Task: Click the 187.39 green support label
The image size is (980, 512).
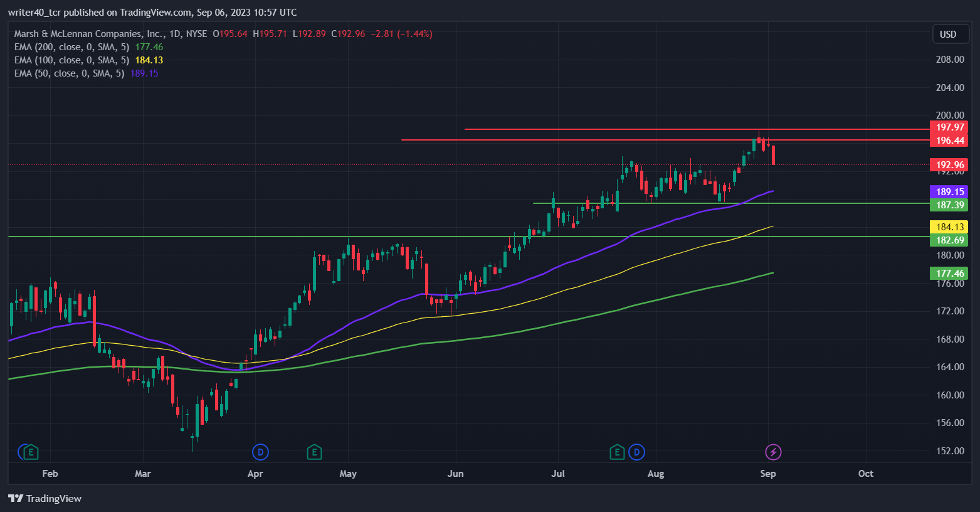Action: 950,205
